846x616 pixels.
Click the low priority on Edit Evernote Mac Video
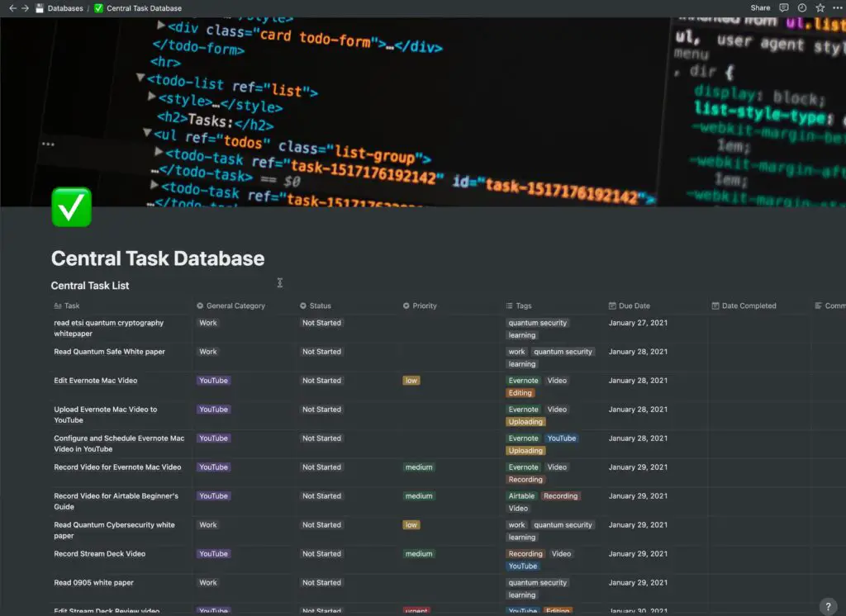point(411,381)
